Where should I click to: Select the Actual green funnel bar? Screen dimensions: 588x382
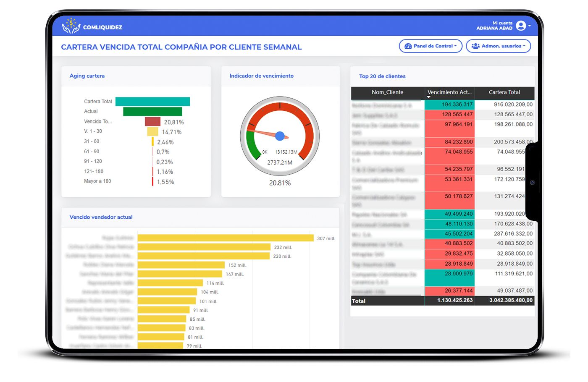(x=152, y=111)
